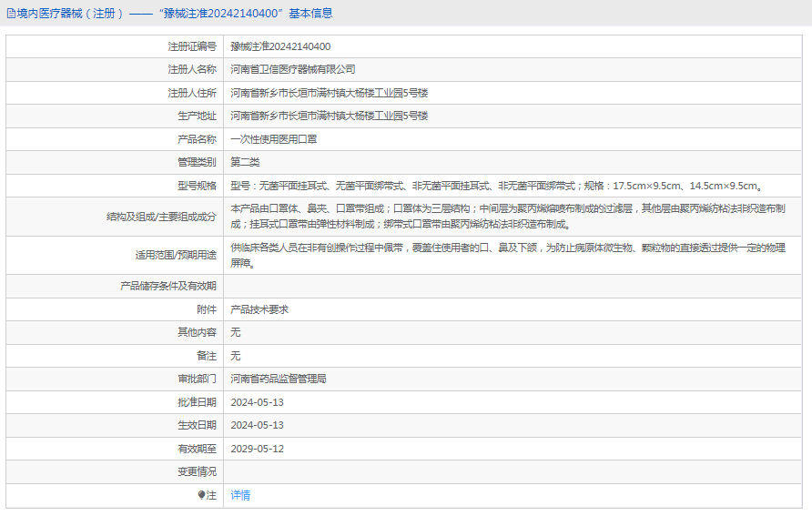This screenshot has width=812, height=516.
Task: Click the 其他内容 label
Action: (197, 332)
